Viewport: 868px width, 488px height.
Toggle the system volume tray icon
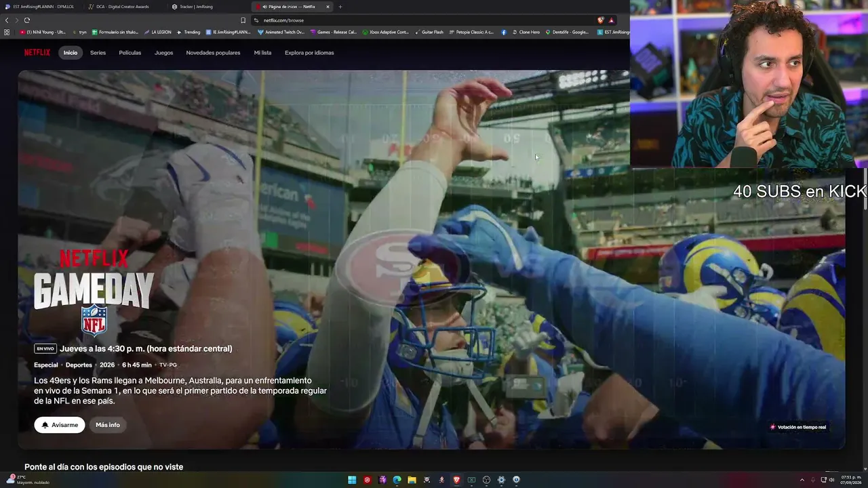click(x=831, y=480)
